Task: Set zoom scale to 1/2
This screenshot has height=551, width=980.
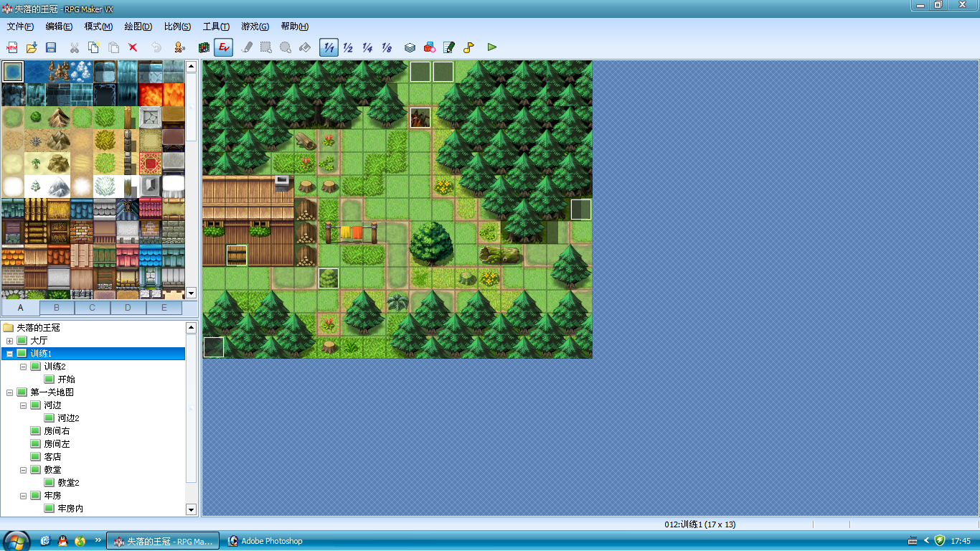Action: click(x=348, y=47)
